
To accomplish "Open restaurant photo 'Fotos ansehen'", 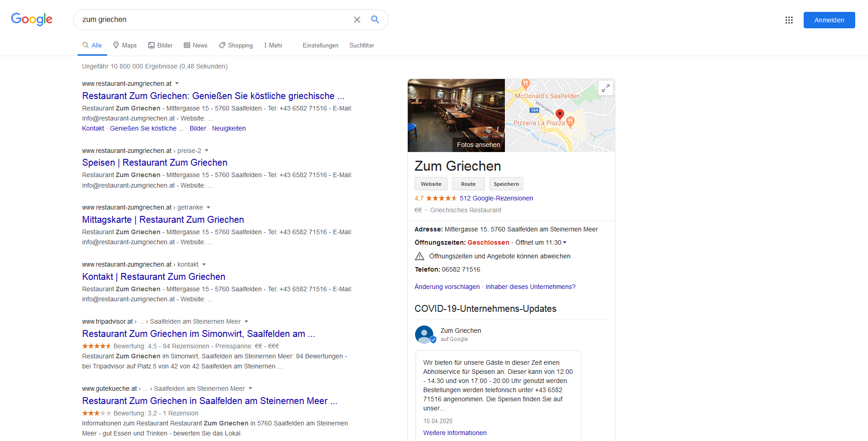I will (x=456, y=115).
